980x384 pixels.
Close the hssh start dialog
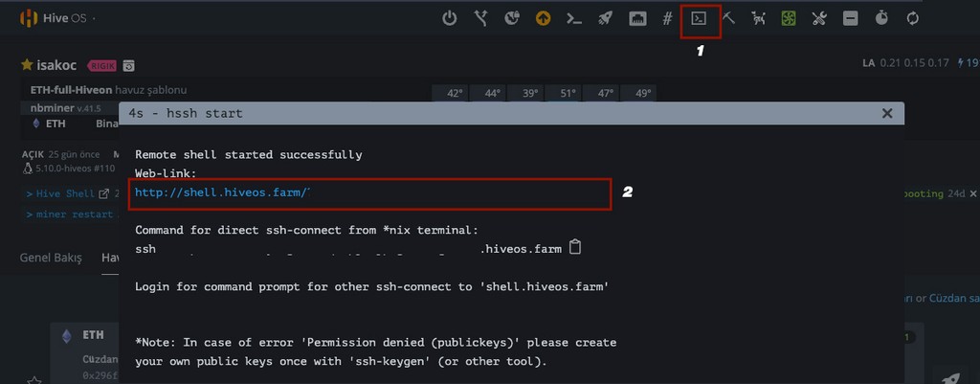887,113
